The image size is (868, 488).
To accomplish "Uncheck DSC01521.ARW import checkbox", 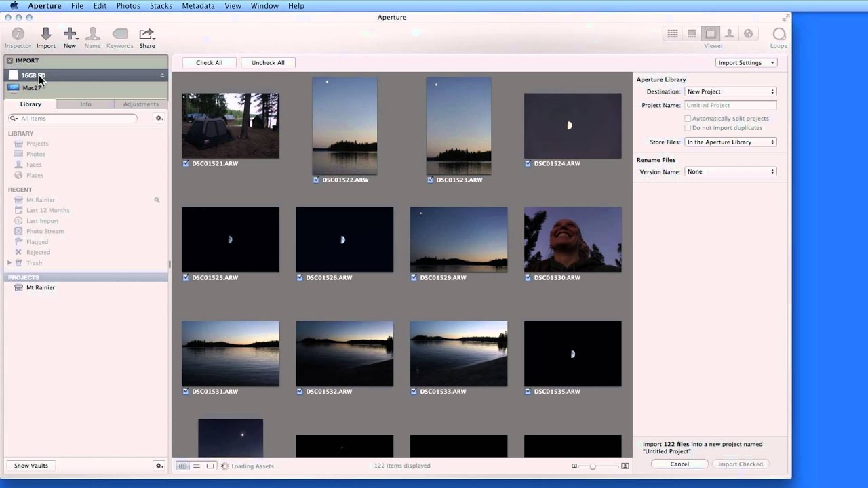I will click(186, 163).
